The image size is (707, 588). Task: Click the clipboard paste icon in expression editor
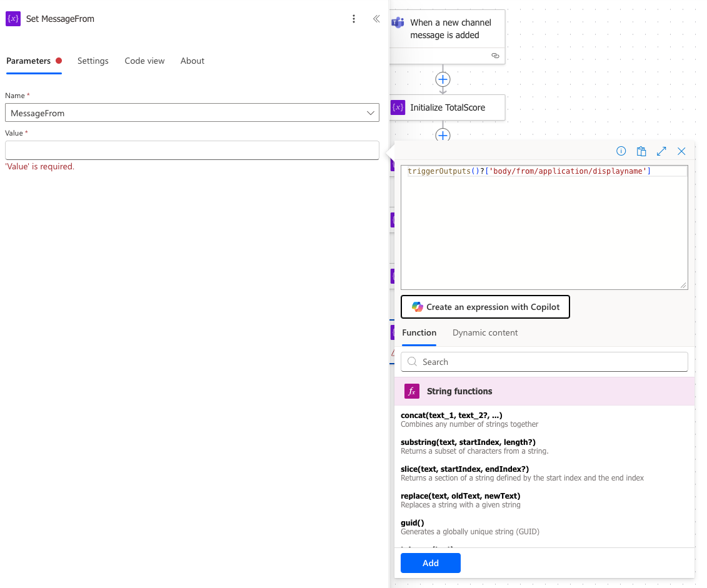click(x=641, y=151)
